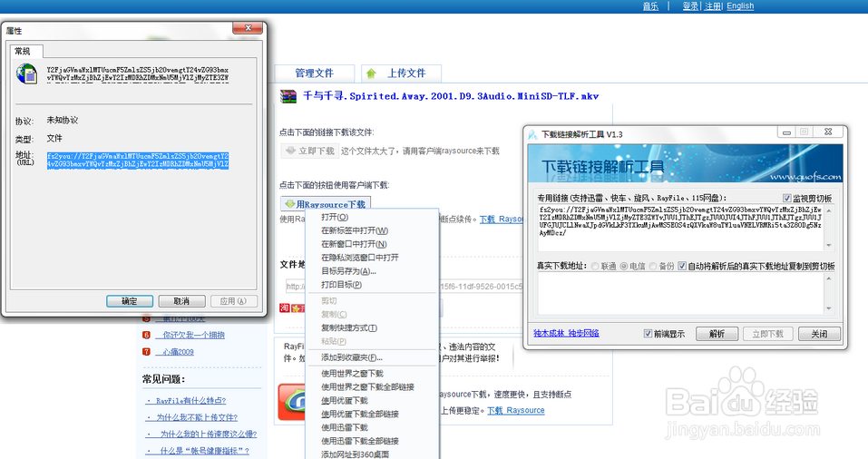868x459 pixels.
Task: Click the up arrow of 真实下载地址 box scrollbar
Action: pos(829,278)
